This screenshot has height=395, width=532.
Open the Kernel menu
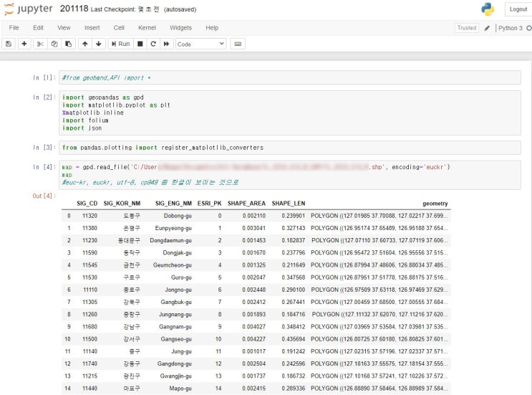point(147,28)
